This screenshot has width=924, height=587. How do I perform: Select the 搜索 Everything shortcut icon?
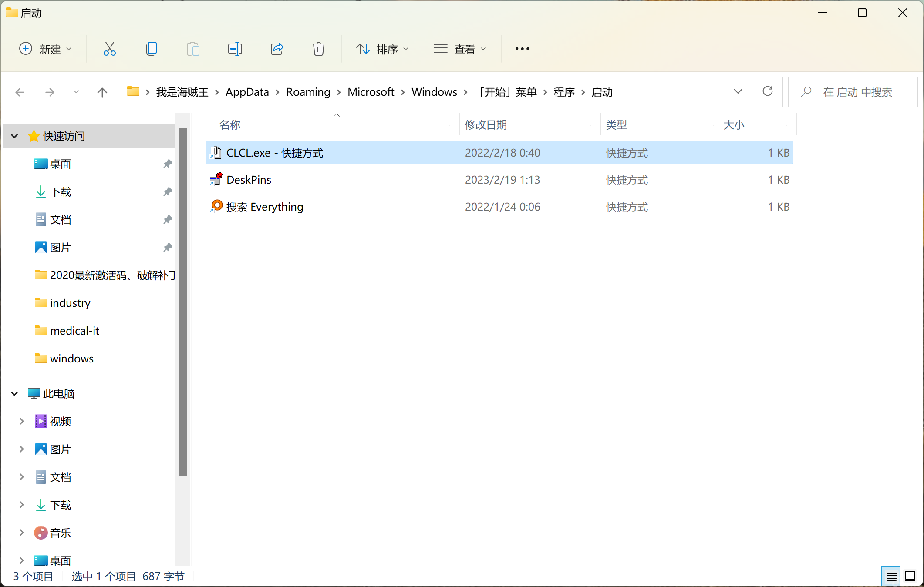coord(216,206)
